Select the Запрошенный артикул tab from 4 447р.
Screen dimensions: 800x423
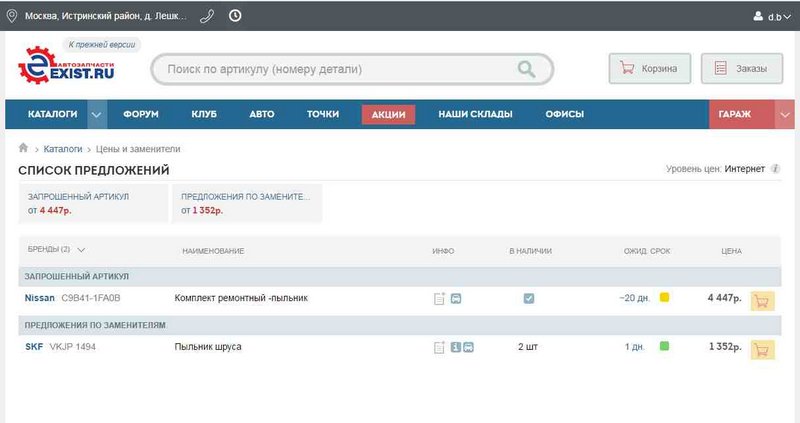(93, 204)
